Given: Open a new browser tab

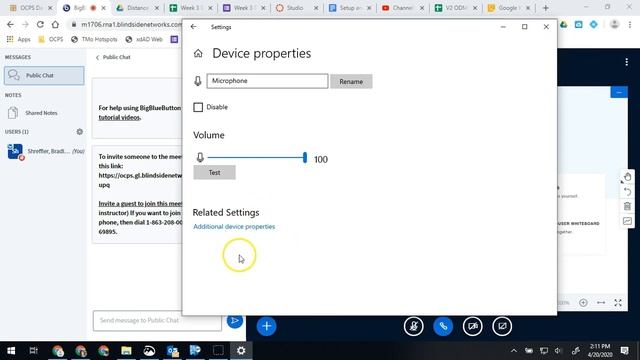Looking at the screenshot, I should tap(545, 8).
